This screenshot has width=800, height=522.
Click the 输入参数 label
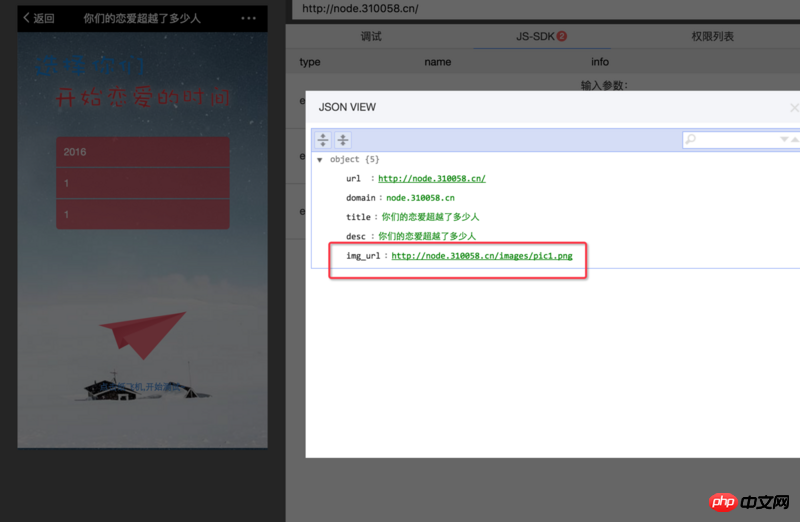pyautogui.click(x=604, y=85)
